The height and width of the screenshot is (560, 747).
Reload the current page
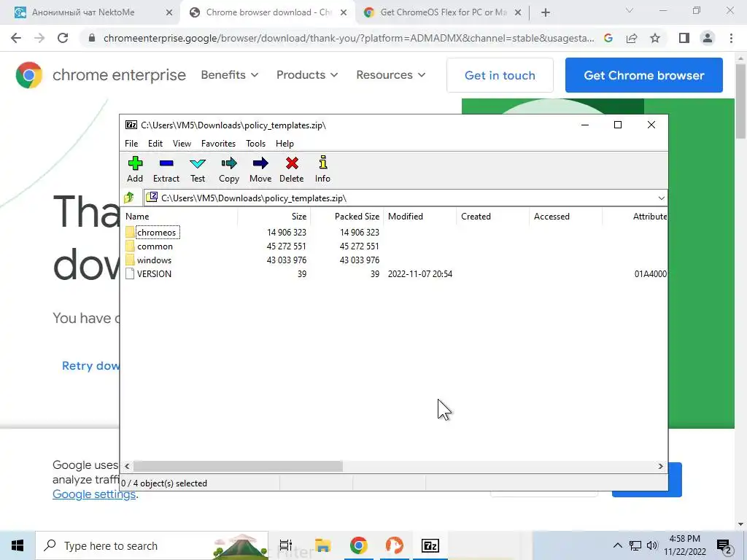(63, 38)
